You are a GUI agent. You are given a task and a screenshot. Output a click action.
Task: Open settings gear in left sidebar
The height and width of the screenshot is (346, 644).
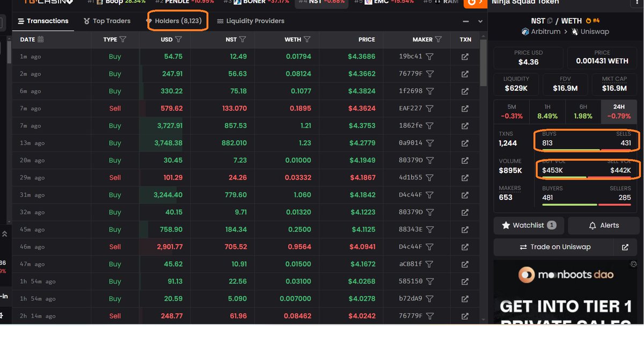tap(2, 315)
